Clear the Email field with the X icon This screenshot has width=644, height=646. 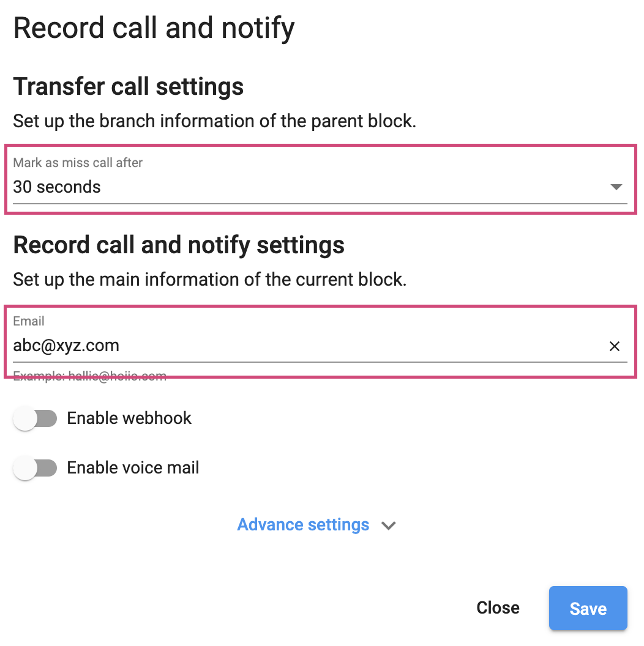click(x=615, y=346)
